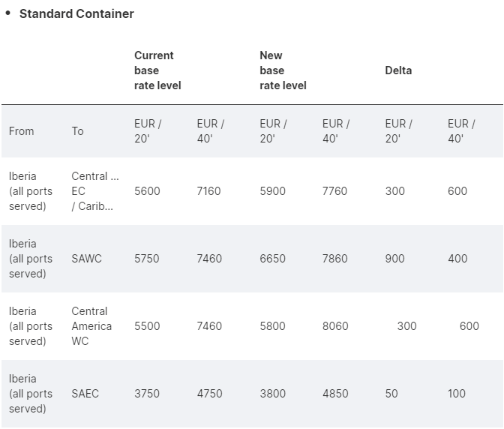The width and height of the screenshot is (504, 429).
Task: Click the From column header
Action: (x=22, y=131)
